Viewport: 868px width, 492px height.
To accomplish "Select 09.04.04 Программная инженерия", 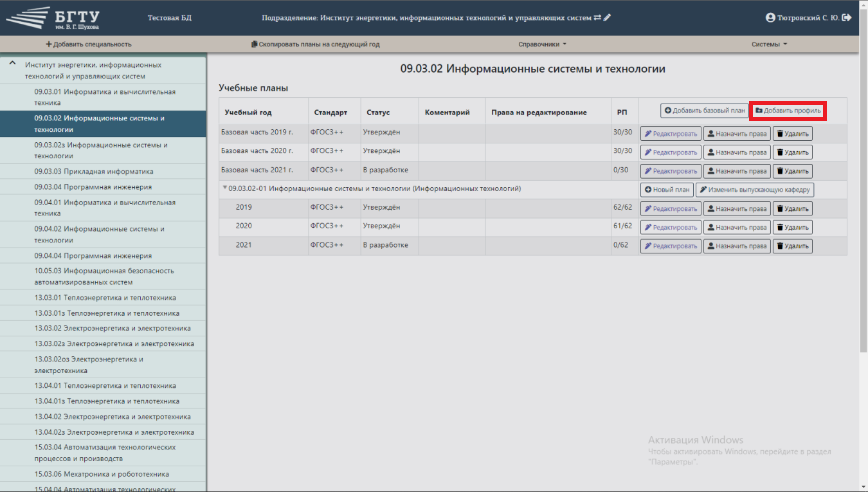I will (x=103, y=255).
